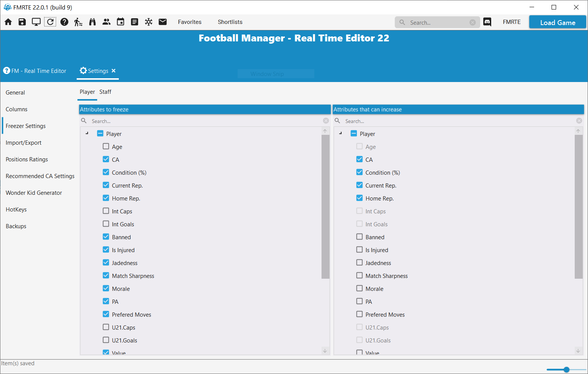The width and height of the screenshot is (588, 374).
Task: Open HotKeys settings section
Action: pos(16,210)
